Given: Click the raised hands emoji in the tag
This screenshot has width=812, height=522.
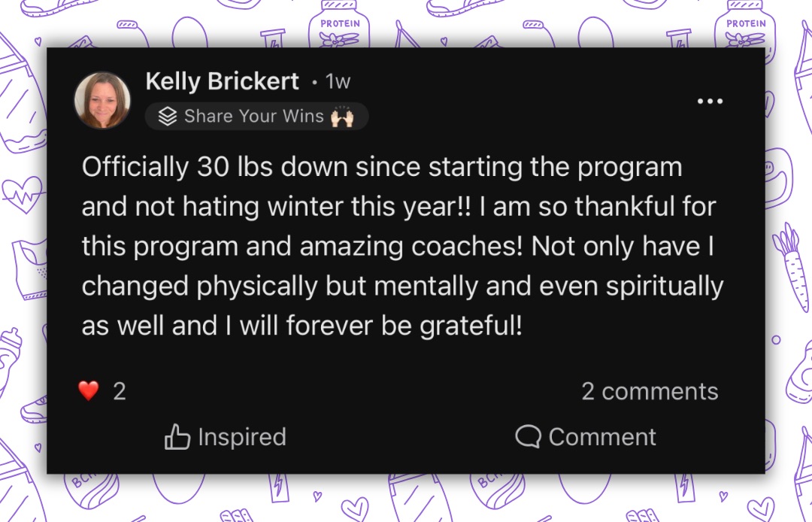Looking at the screenshot, I should tap(342, 117).
